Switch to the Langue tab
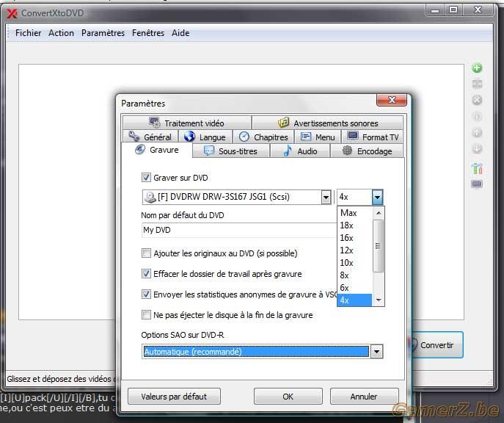Image resolution: width=504 pixels, height=423 pixels. [205, 137]
